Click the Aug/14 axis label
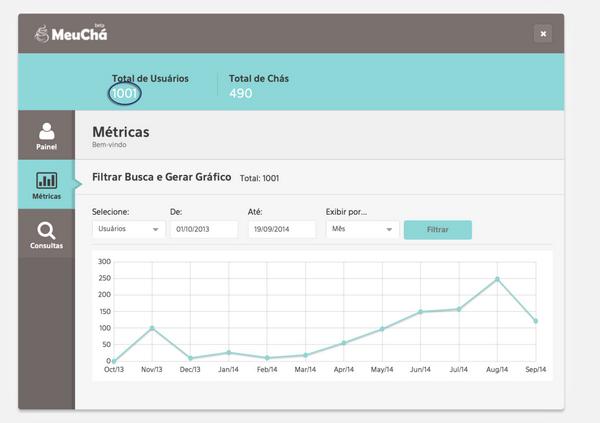Image resolution: width=600 pixels, height=423 pixels. tap(497, 369)
